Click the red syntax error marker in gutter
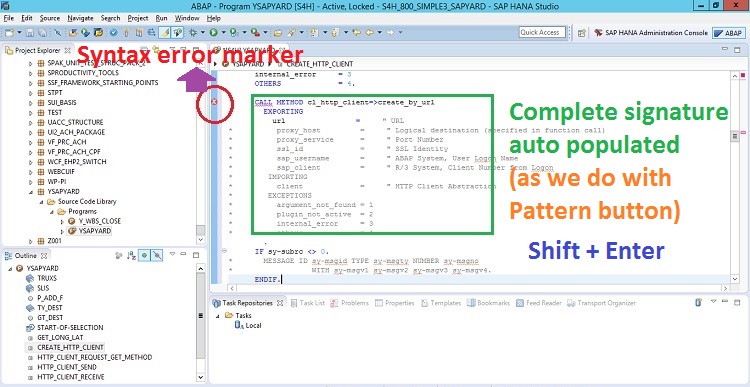Viewport: 750px width, 387px height. (x=214, y=101)
